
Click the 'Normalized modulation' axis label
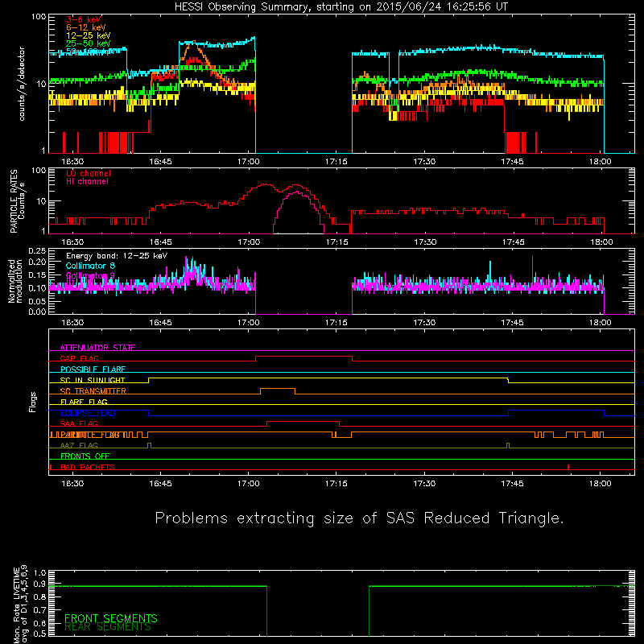click(14, 281)
